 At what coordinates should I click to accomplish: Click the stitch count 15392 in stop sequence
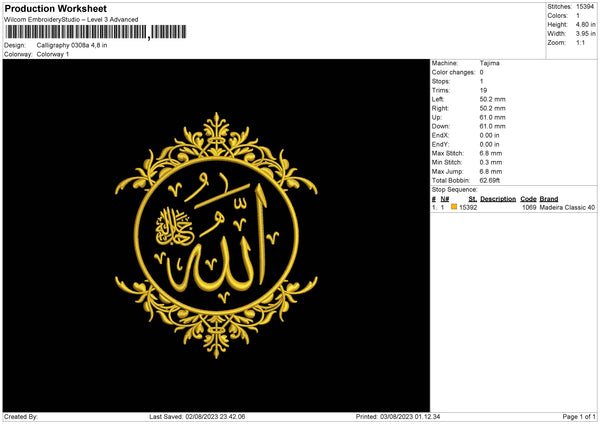468,207
